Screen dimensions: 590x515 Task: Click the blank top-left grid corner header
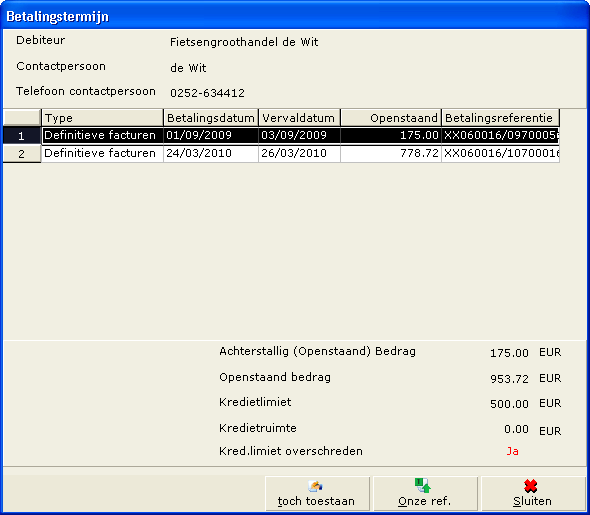point(21,118)
